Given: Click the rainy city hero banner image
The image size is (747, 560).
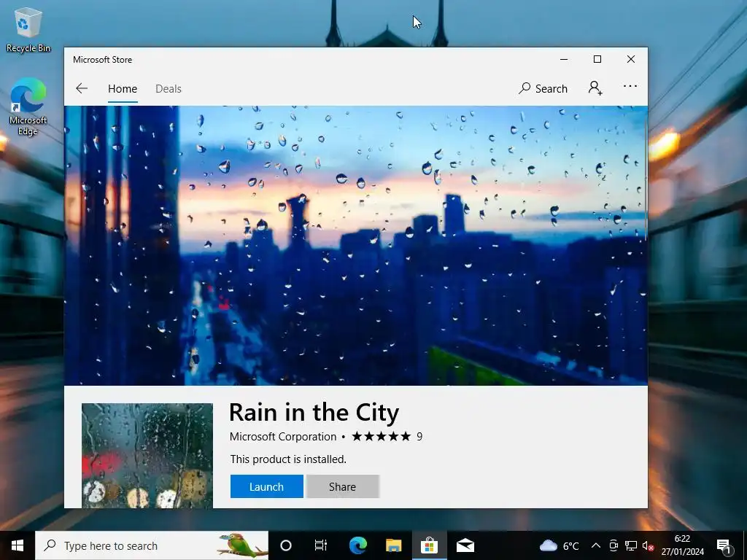Looking at the screenshot, I should (x=355, y=245).
